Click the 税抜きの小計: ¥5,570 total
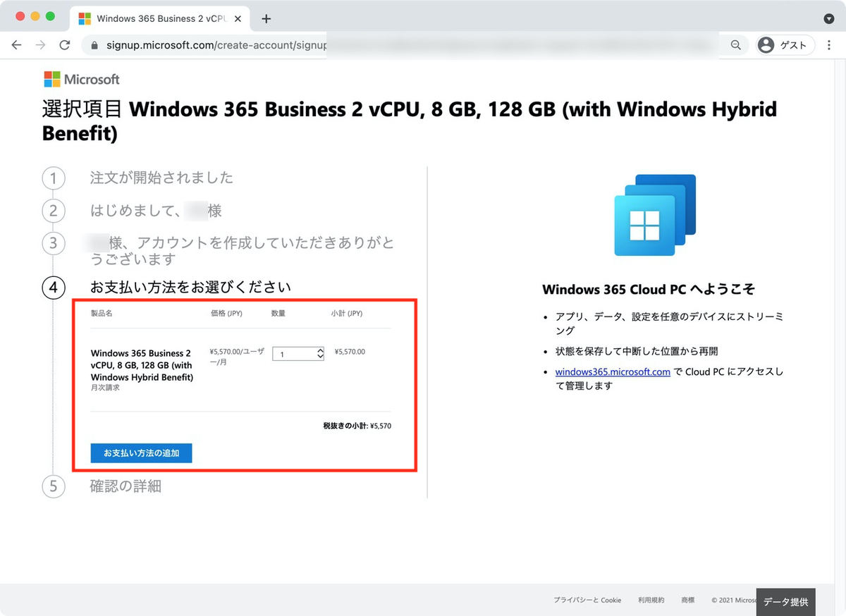The height and width of the screenshot is (616, 846). point(357,426)
